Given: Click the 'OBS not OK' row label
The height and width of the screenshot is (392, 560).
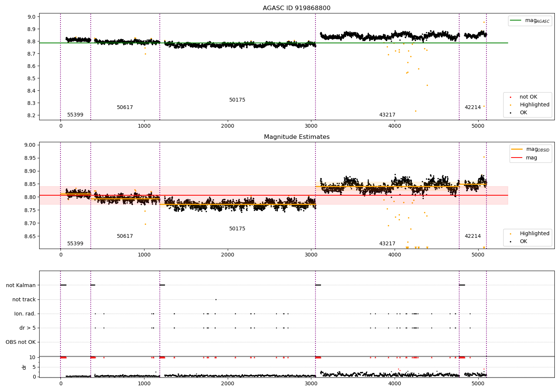Looking at the screenshot, I should click(21, 342).
